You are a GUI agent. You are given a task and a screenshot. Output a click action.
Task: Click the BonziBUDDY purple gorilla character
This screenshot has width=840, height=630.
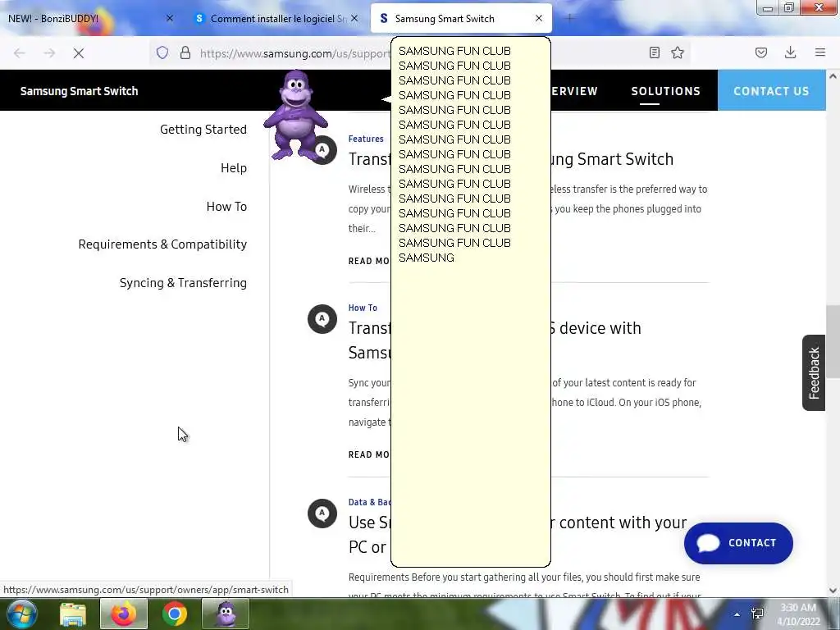click(x=295, y=115)
